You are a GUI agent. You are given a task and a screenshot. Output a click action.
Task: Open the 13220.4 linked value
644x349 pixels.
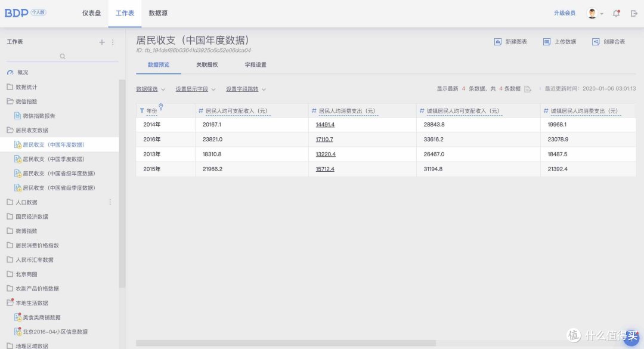326,154
